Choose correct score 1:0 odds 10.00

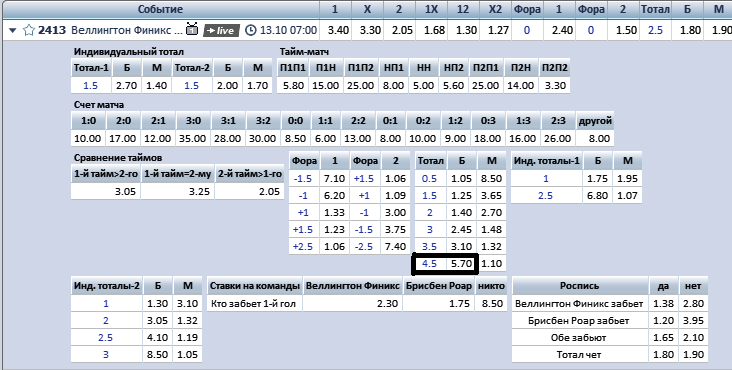pyautogui.click(x=88, y=139)
